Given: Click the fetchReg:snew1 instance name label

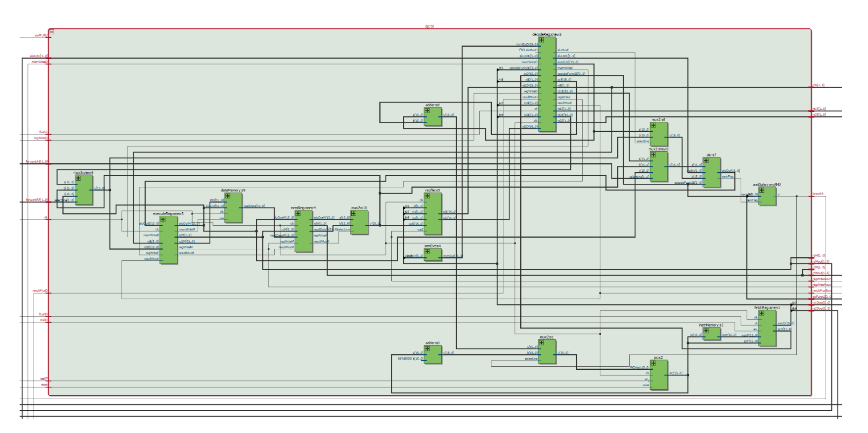Looking at the screenshot, I should pos(767,308).
